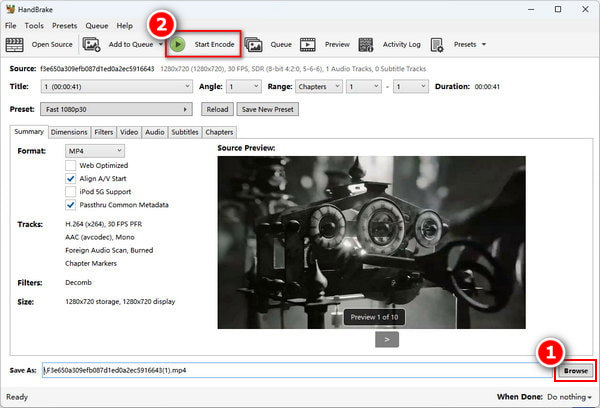This screenshot has height=408, width=600.
Task: Click the HandBrake app logo in title bar
Action: pyautogui.click(x=10, y=9)
